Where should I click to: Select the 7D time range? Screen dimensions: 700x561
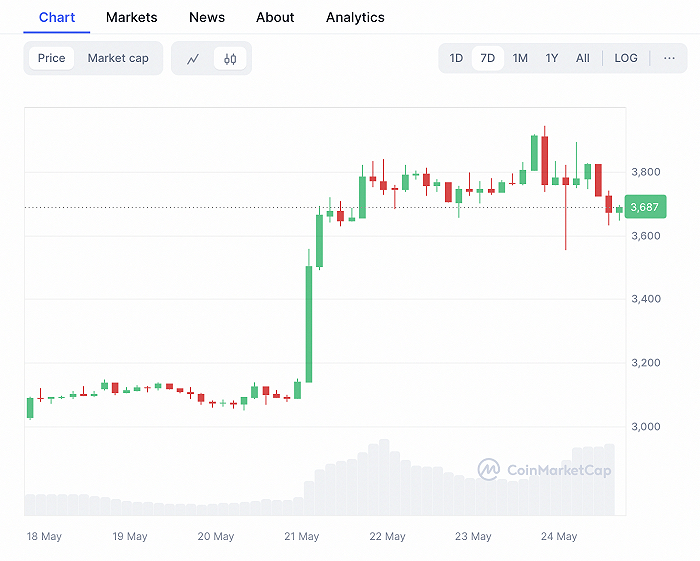[488, 58]
